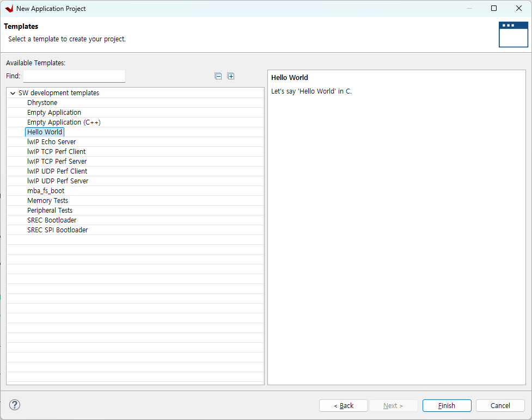Focus the Find text field
The image size is (532, 420).
(x=74, y=76)
